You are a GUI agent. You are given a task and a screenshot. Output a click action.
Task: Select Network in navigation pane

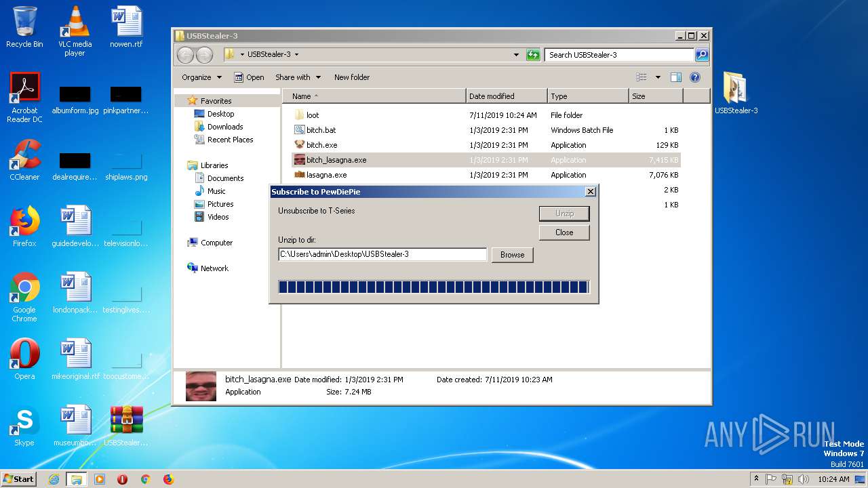point(208,268)
